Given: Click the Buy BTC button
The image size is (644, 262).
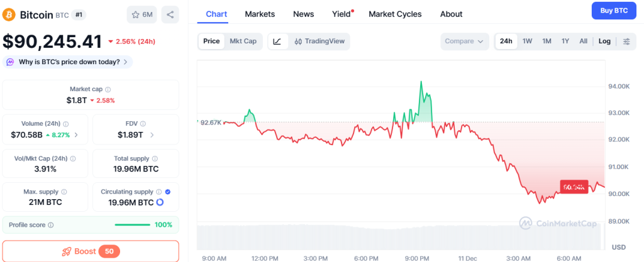Looking at the screenshot, I should pos(613,11).
